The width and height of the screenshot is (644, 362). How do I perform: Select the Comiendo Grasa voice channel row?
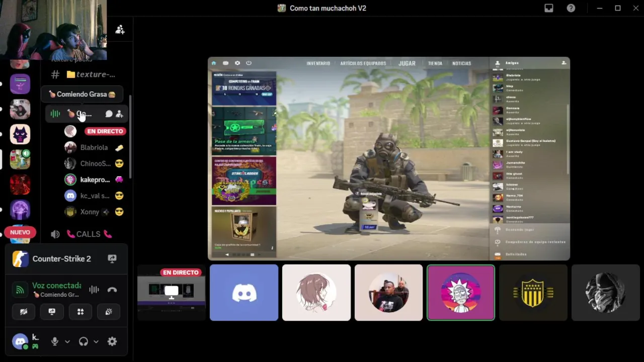click(x=86, y=114)
